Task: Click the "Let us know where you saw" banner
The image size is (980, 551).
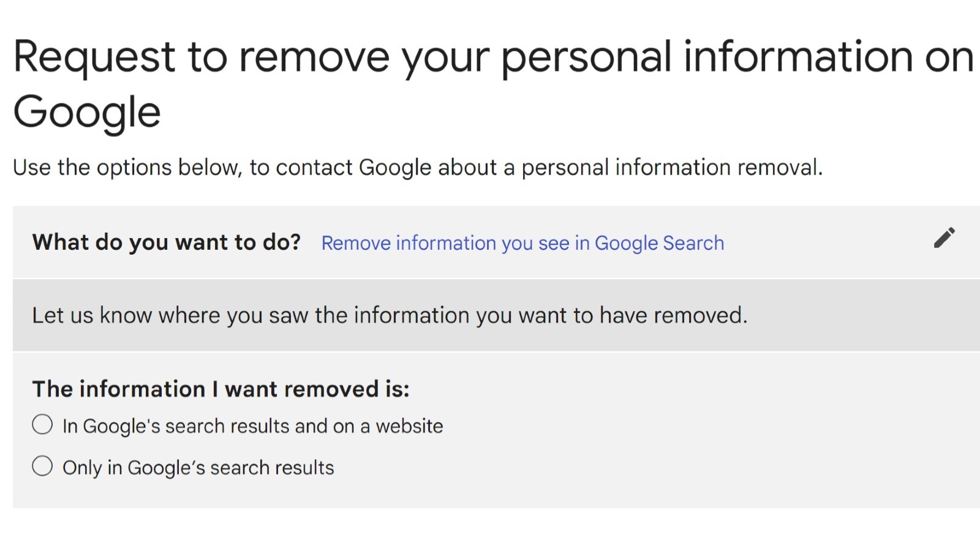Action: [x=390, y=315]
